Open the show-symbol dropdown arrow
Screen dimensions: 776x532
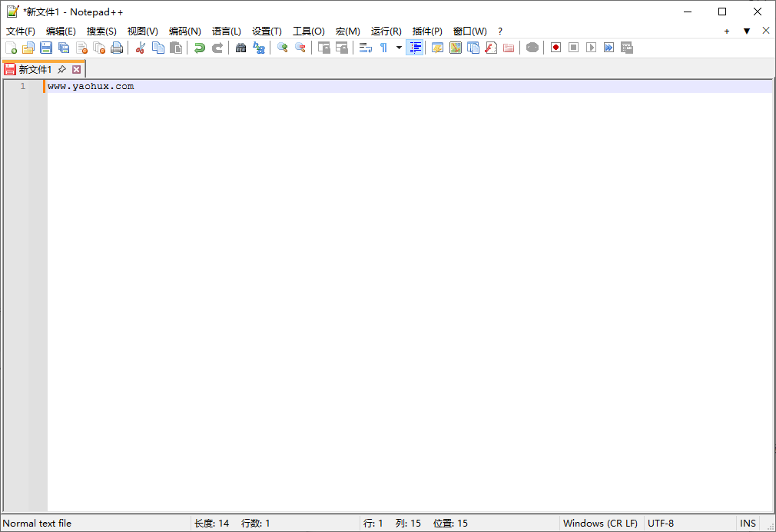coord(397,47)
